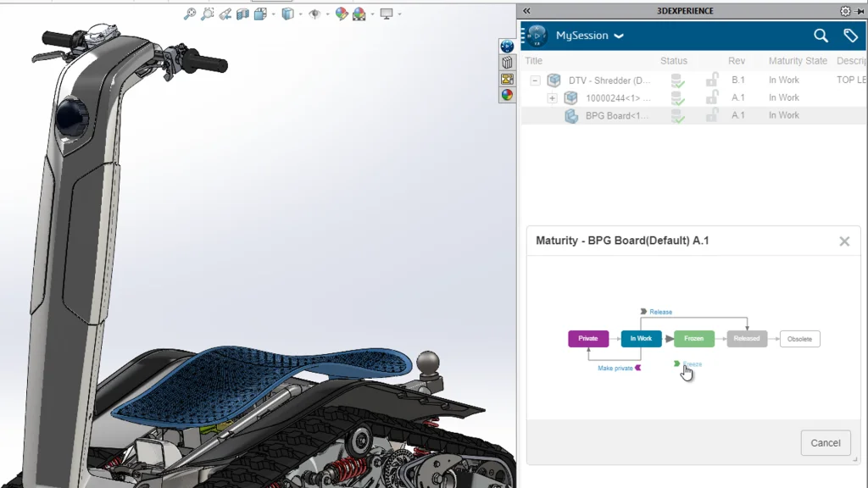Click the MySession compass logo

[537, 36]
